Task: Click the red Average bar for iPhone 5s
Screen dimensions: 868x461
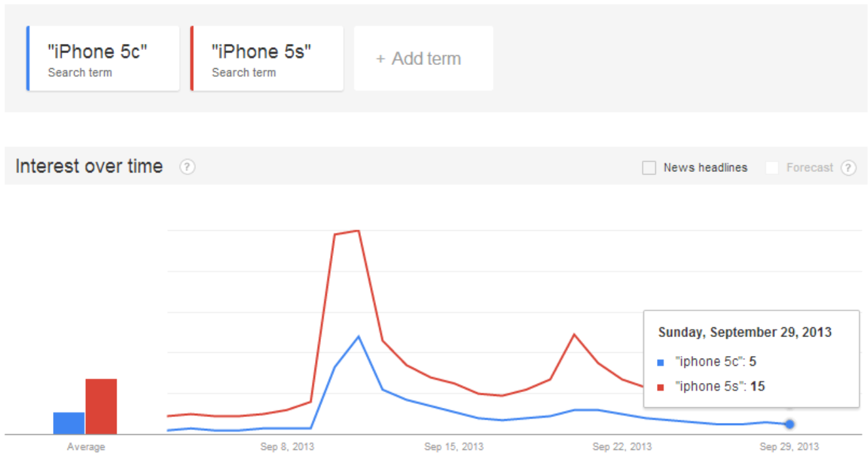Action: [101, 406]
